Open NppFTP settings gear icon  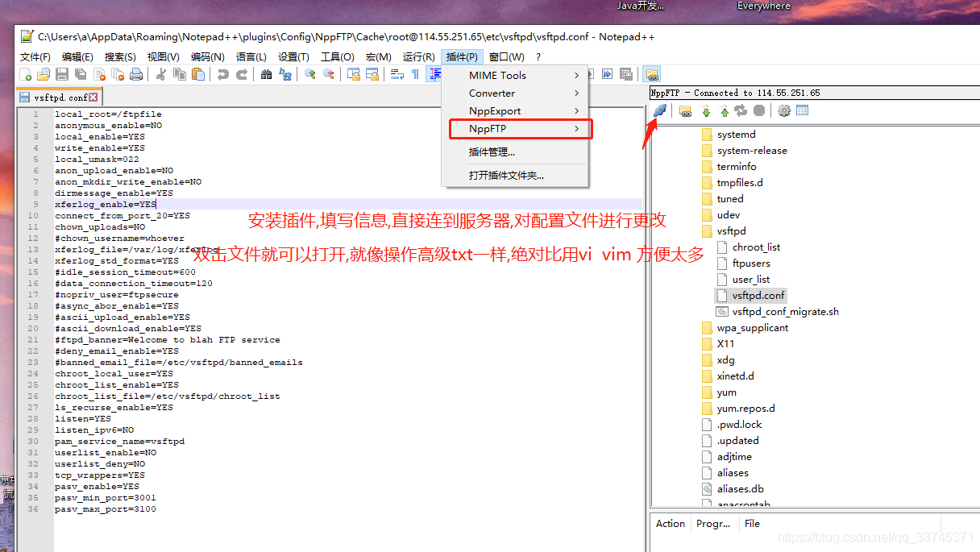pyautogui.click(x=783, y=111)
